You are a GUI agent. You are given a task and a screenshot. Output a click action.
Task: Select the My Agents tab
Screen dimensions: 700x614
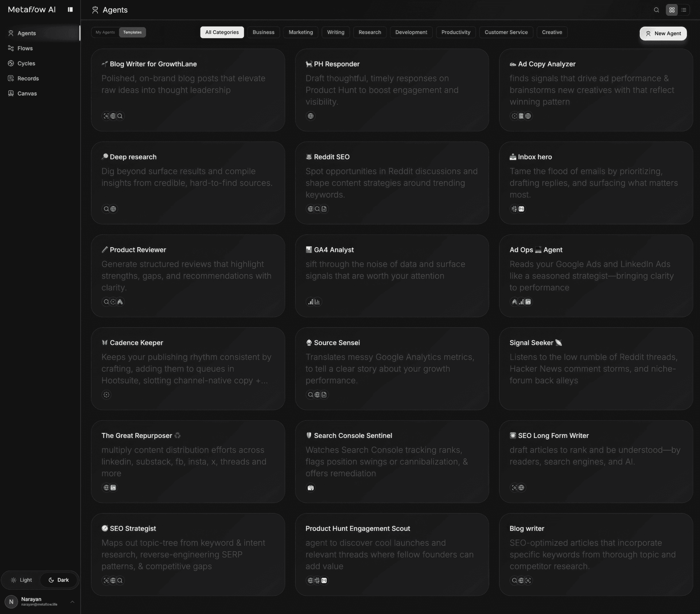pos(105,32)
